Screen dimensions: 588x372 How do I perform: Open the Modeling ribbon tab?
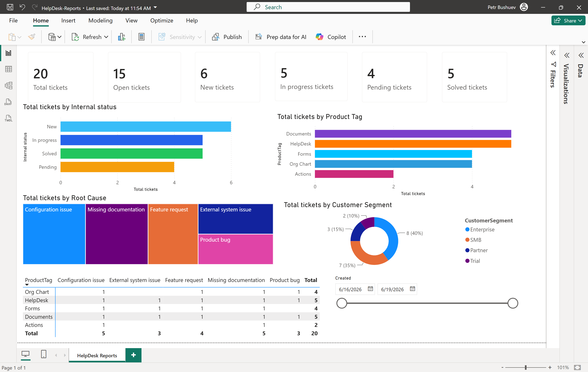point(100,20)
